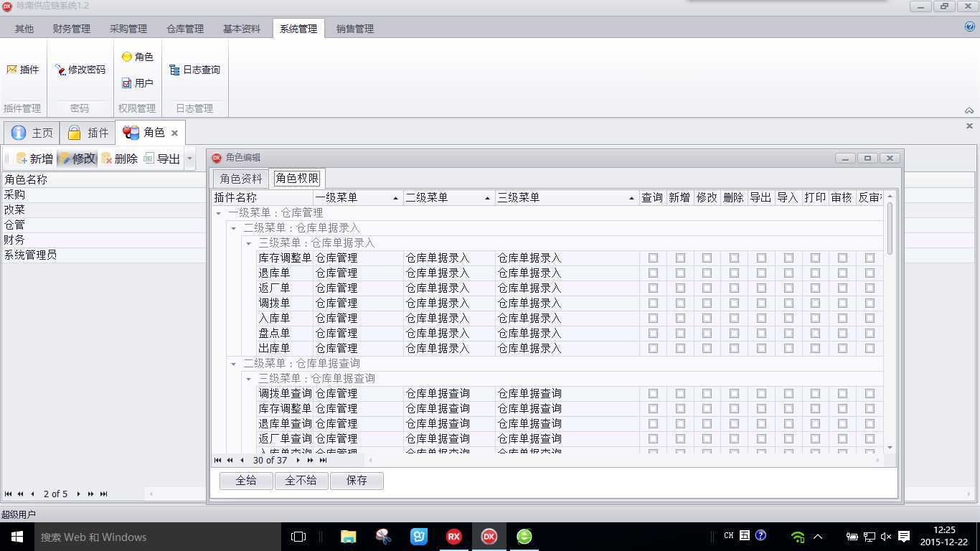Check 查询 permission for 退库单查询 row

click(x=653, y=424)
